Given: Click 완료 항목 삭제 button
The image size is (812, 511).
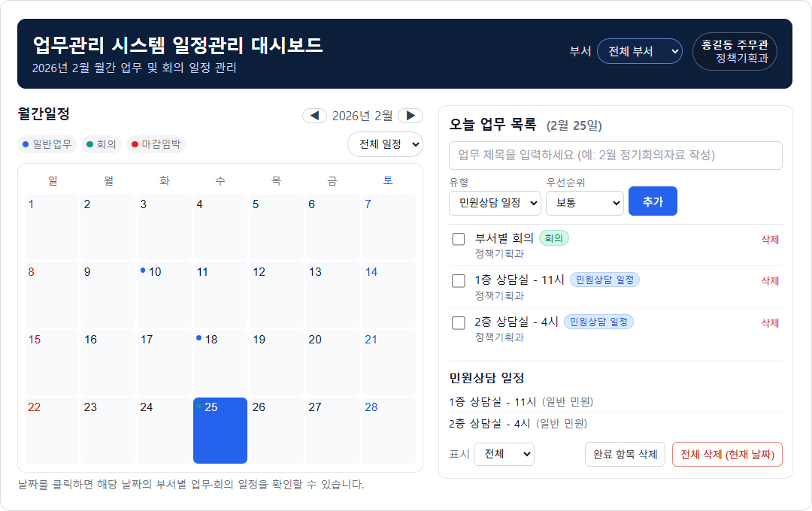Looking at the screenshot, I should [625, 455].
